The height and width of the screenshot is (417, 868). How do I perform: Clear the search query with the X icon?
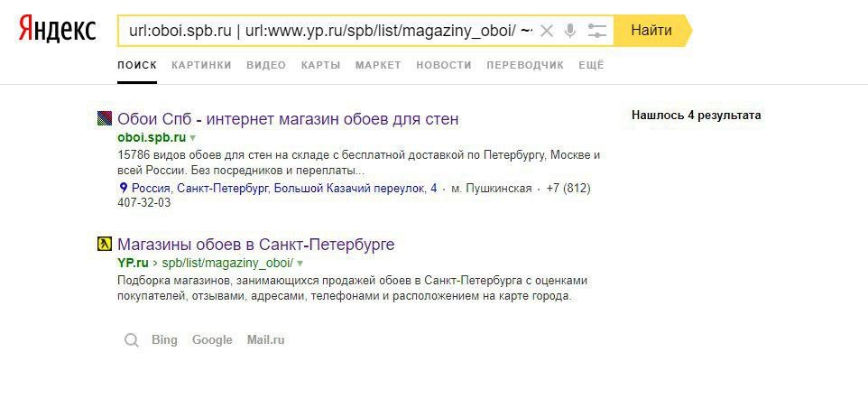pyautogui.click(x=547, y=31)
